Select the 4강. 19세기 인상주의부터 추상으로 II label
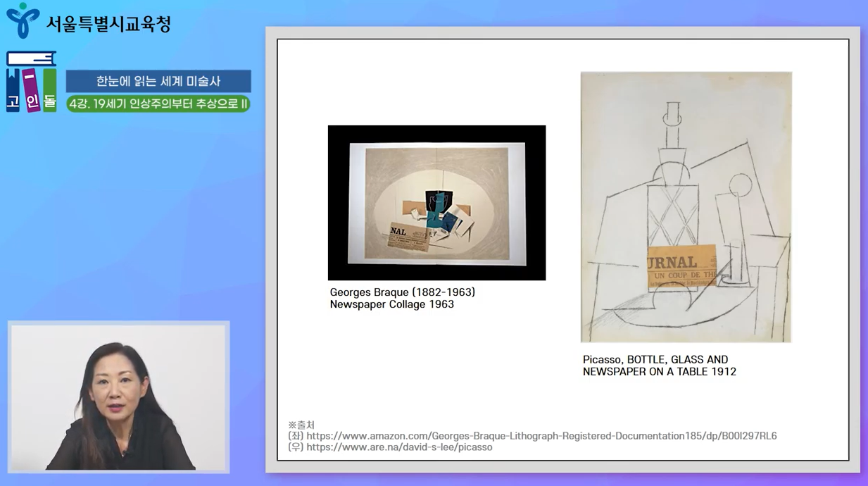 (158, 104)
